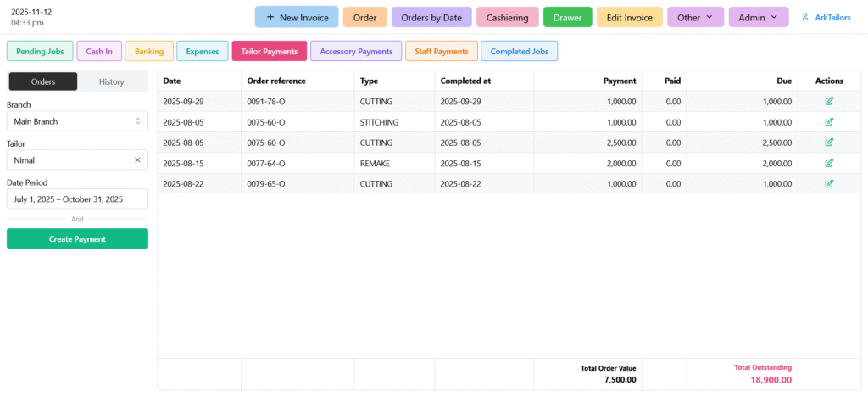The width and height of the screenshot is (868, 397).
Task: Expand the Main Branch dropdown
Action: [77, 121]
